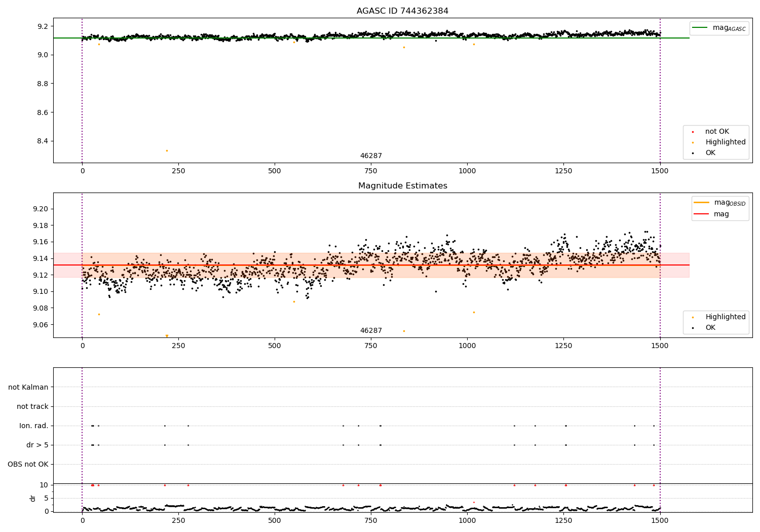Click the 5 y-tick in the dr plot
Screen dimensions: 760x532
point(46,498)
